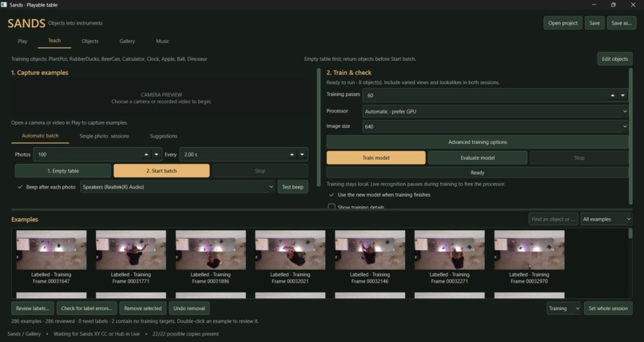
Task: Click the Set whole session button
Action: click(608, 308)
